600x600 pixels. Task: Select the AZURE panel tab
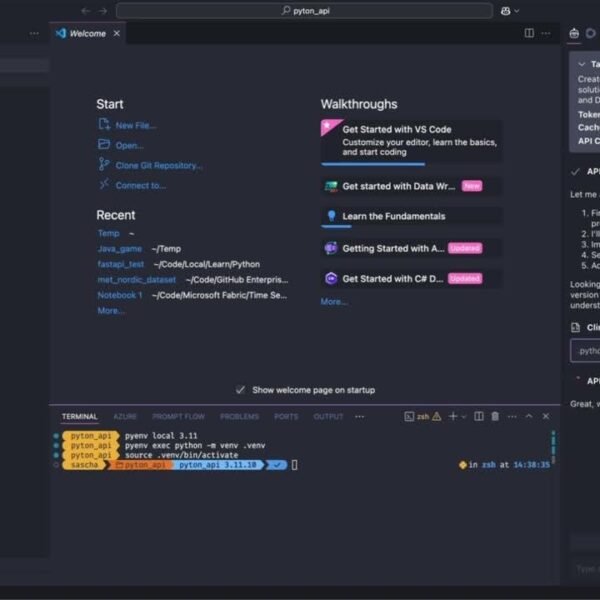[x=125, y=416]
